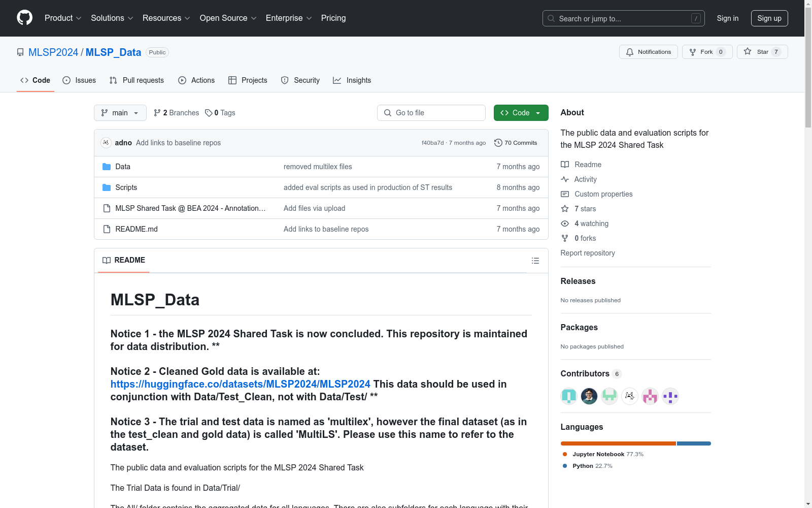Switch to the Security tab
The image size is (812, 508).
(x=300, y=80)
